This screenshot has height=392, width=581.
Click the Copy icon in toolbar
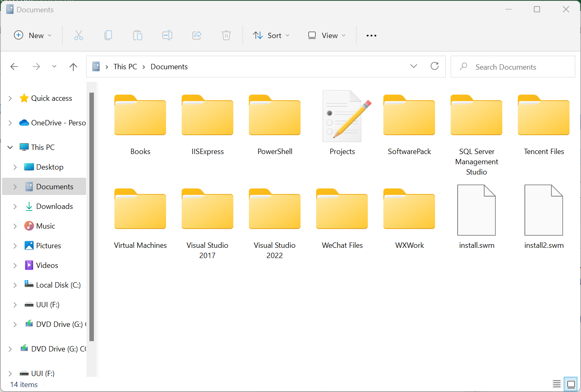tap(108, 36)
